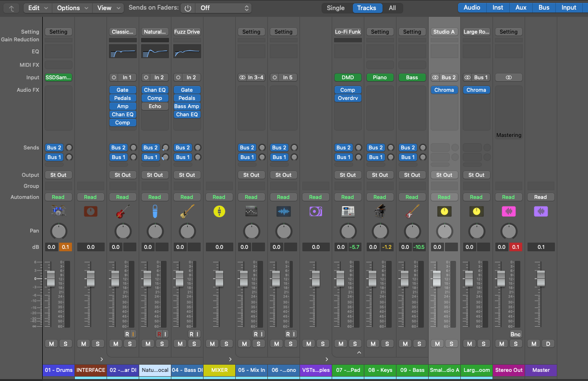Click the Master strip volume fader

coord(540,278)
